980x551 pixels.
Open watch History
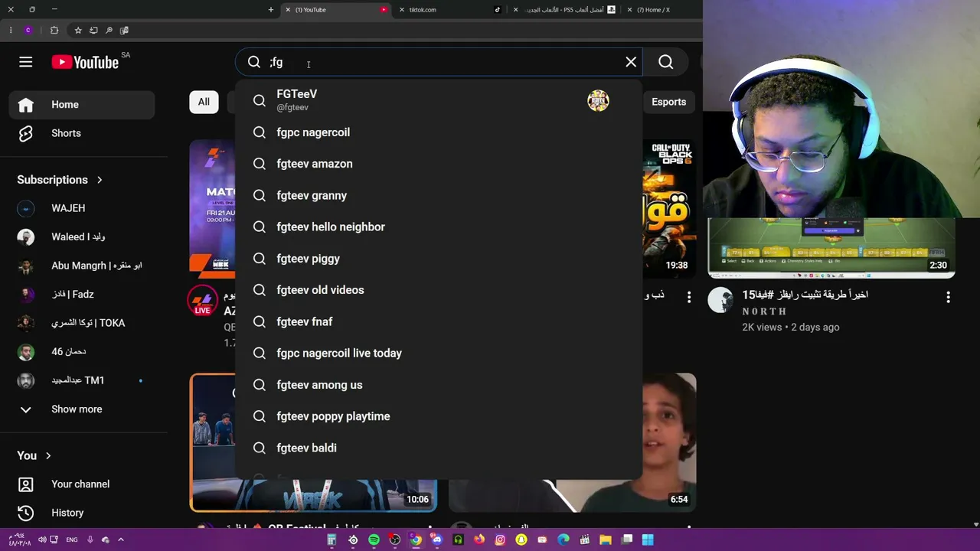tap(82, 513)
